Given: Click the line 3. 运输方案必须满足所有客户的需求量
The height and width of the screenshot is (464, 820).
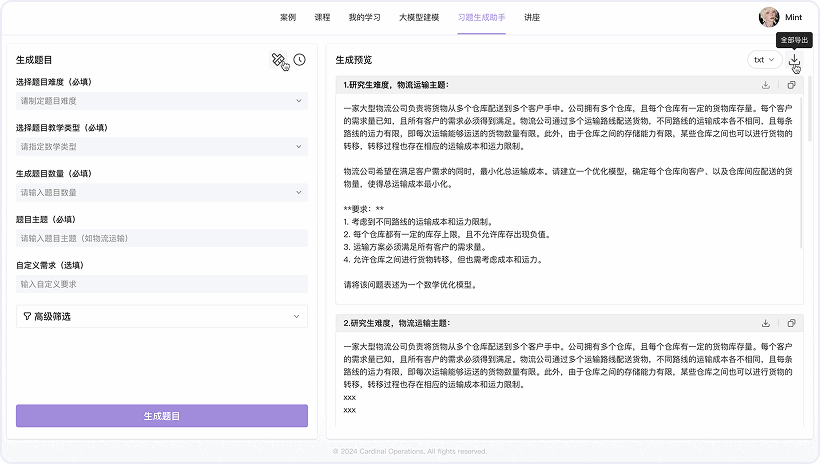Looking at the screenshot, I should [415, 247].
